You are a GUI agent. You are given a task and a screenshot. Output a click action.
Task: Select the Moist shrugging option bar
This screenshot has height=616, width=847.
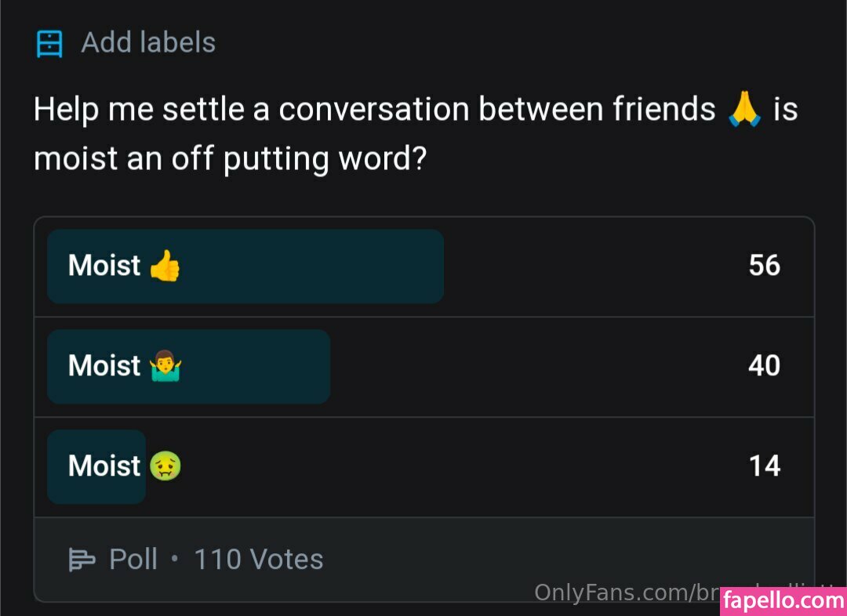[x=188, y=367]
